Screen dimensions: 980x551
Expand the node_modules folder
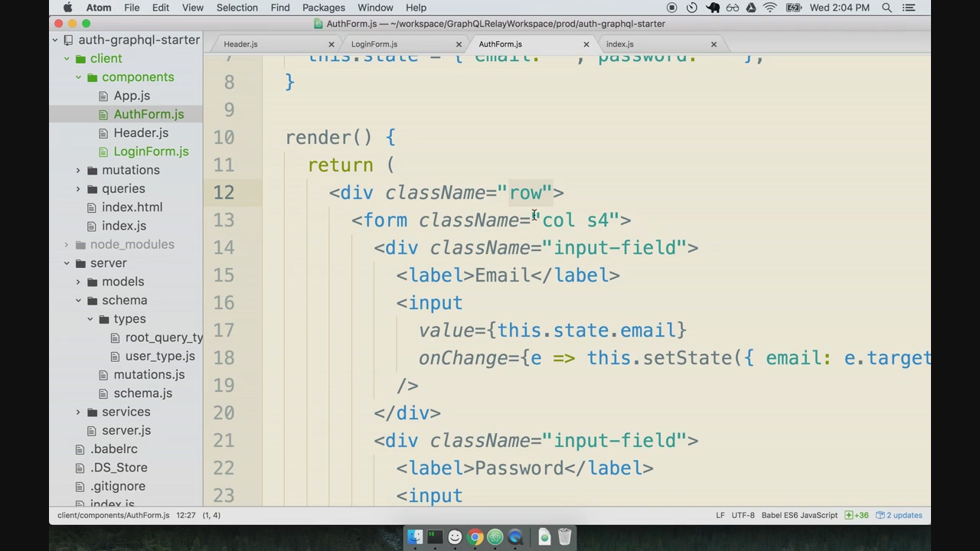coord(67,244)
